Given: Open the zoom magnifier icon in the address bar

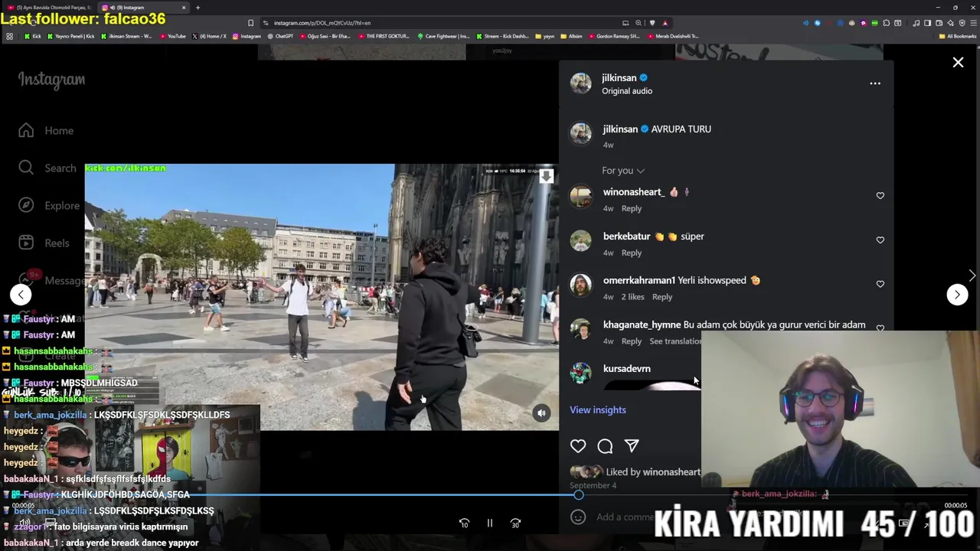Looking at the screenshot, I should coord(639,23).
